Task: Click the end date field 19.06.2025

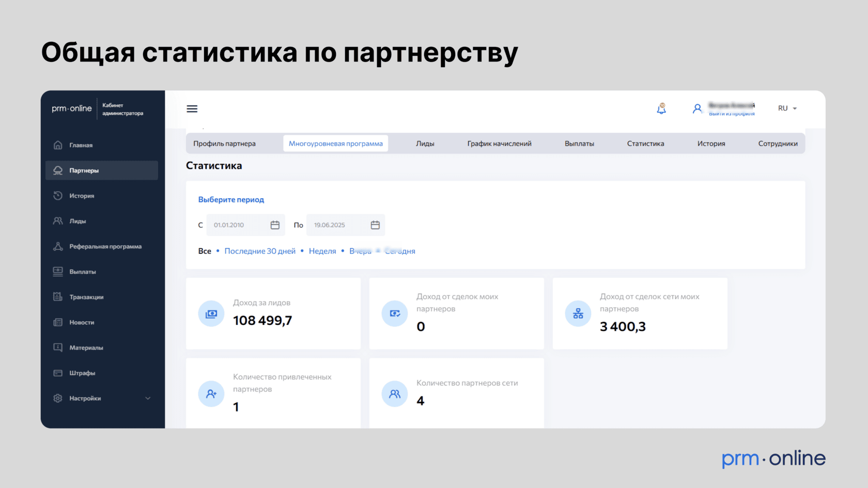Action: pyautogui.click(x=346, y=225)
